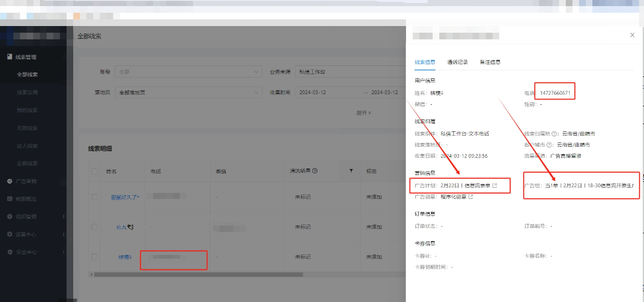
Task: Close the lead detail drawer
Action: (632, 35)
